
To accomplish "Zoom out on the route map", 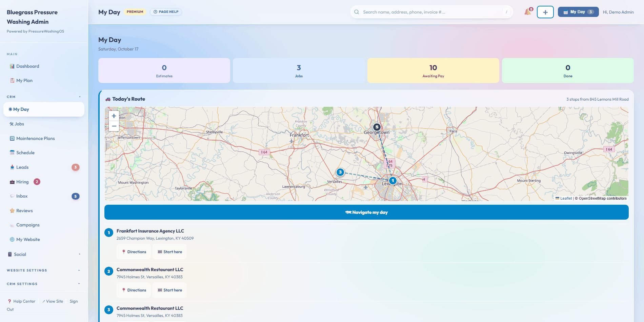I will 114,126.
